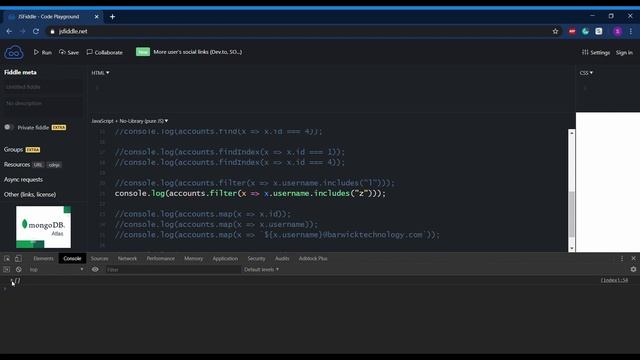Click the console Filter input

173,269
